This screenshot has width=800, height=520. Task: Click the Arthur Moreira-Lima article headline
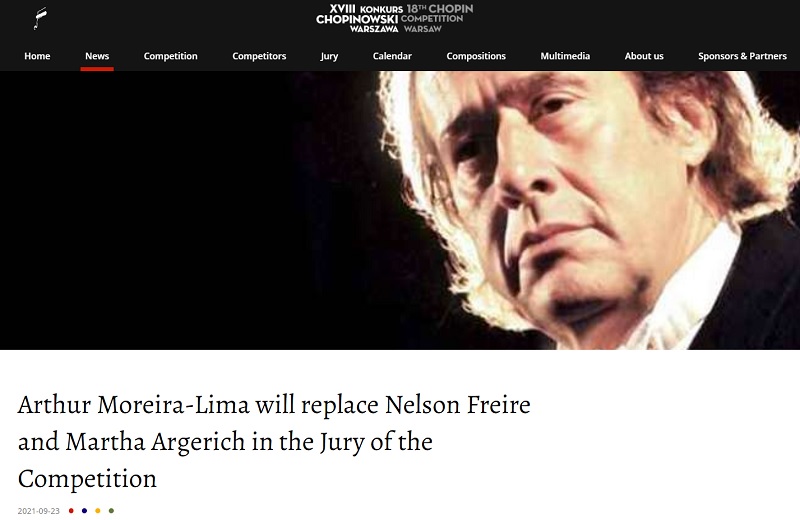274,441
